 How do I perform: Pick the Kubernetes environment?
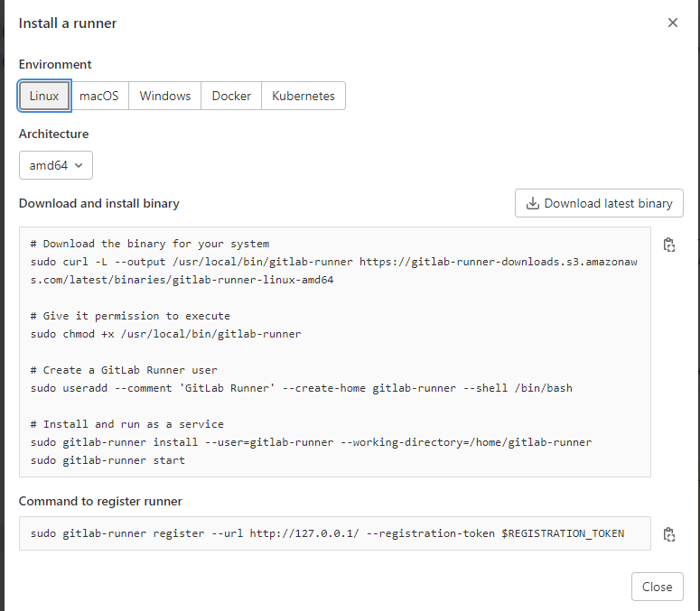303,96
